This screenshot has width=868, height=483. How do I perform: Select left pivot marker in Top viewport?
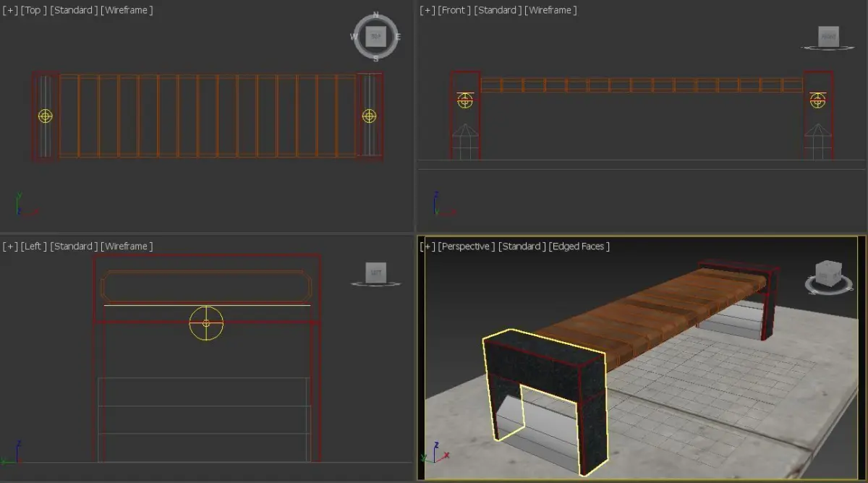tap(46, 116)
